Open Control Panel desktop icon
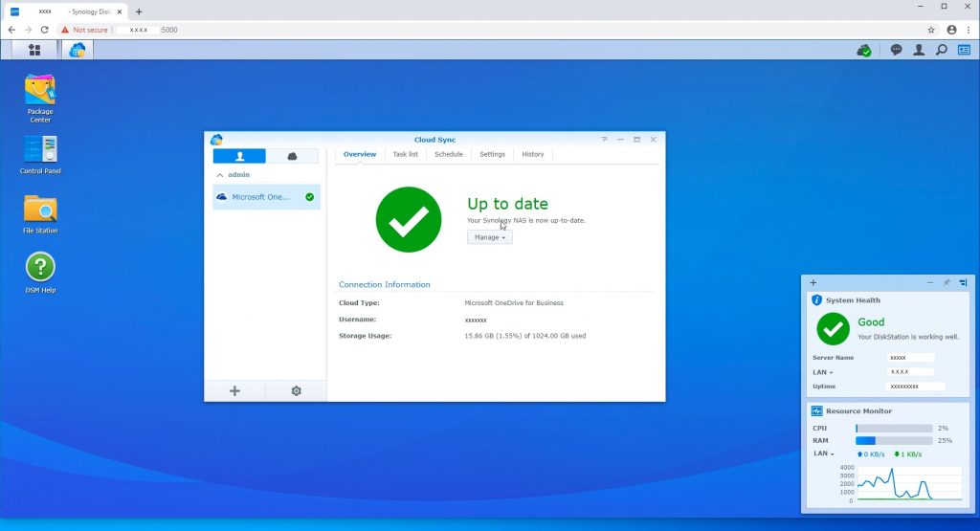 point(40,154)
